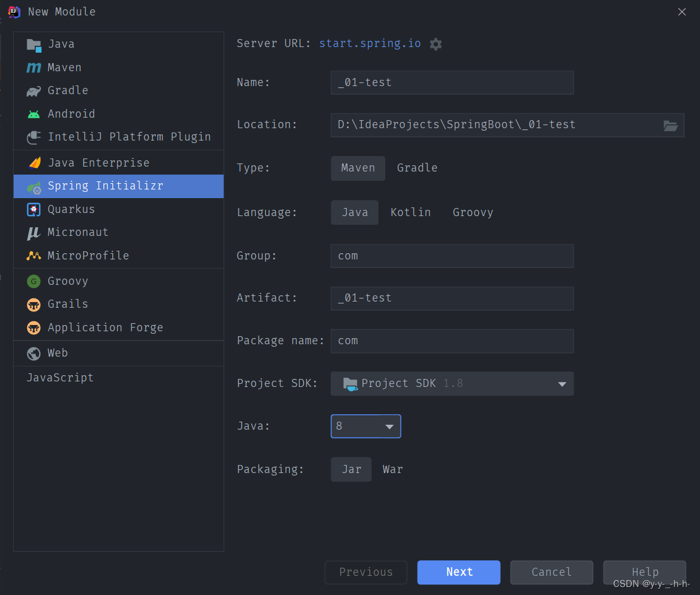Open the start.spring.io server URL link
This screenshot has height=595, width=700.
370,44
